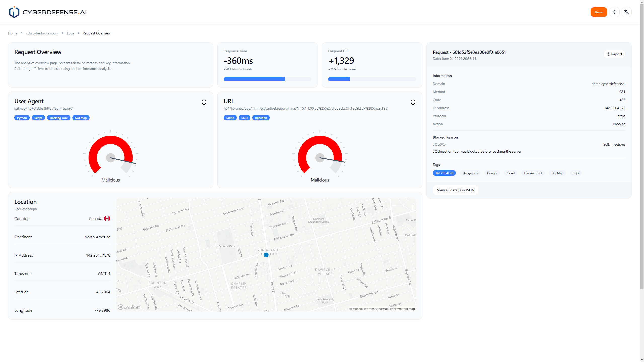This screenshot has width=644, height=362.
Task: Go to Home breadcrumb
Action: click(13, 33)
